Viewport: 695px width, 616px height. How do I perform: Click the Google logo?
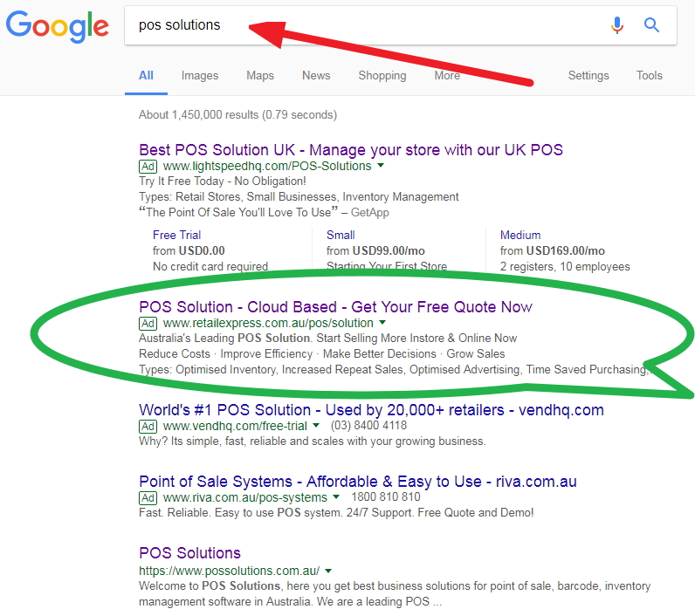coord(57,26)
